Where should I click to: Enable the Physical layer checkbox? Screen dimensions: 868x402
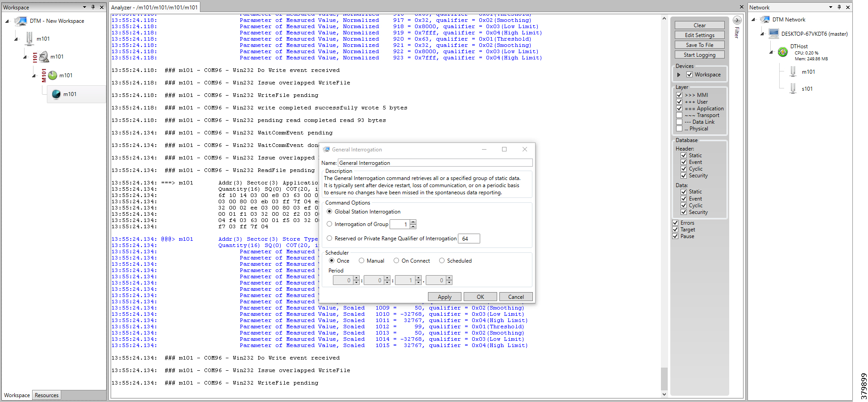point(679,129)
